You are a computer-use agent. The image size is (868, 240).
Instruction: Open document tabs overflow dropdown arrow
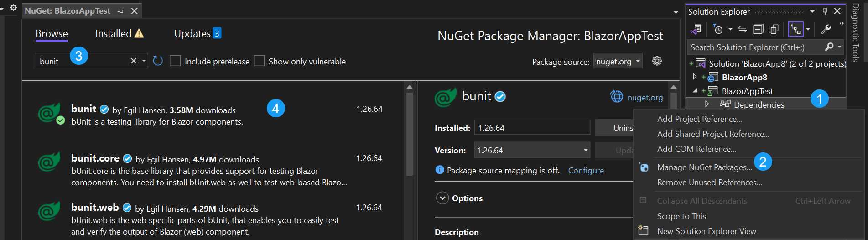[x=676, y=12]
